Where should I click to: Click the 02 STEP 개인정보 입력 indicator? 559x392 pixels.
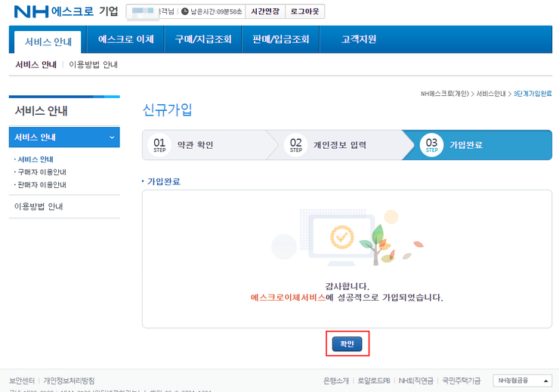[x=341, y=145]
